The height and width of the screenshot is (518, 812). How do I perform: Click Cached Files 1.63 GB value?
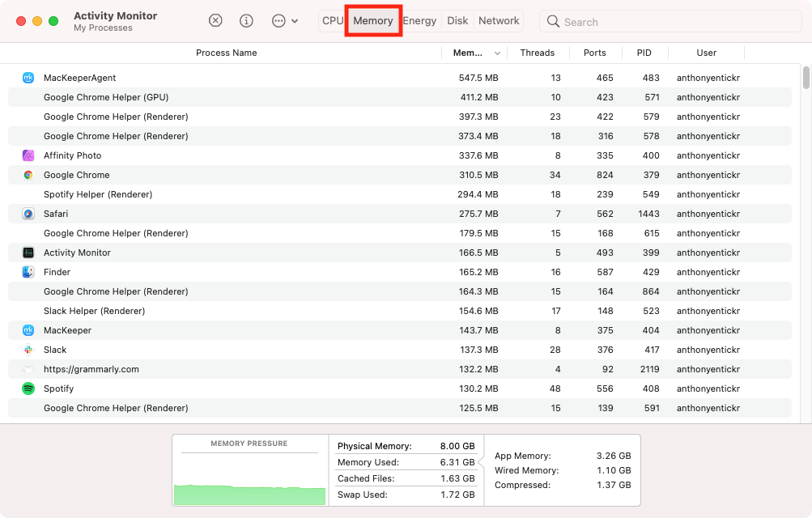coord(457,478)
